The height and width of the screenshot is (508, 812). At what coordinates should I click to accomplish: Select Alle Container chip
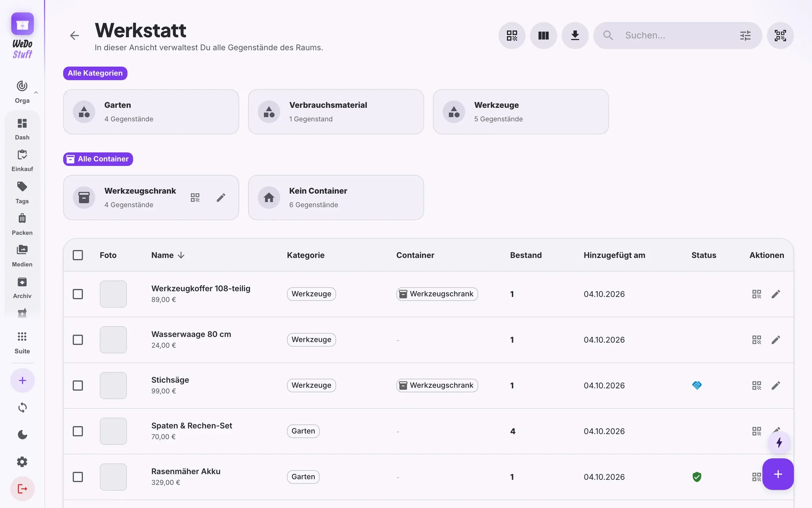(x=98, y=159)
